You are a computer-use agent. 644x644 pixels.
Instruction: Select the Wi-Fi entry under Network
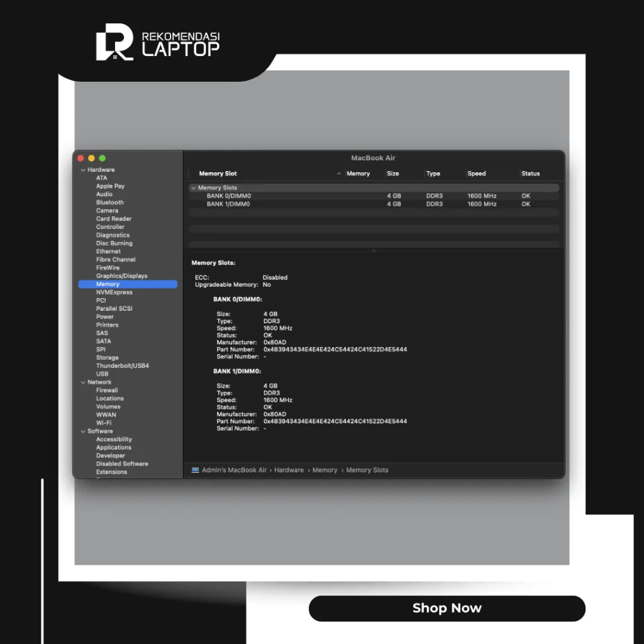tap(104, 423)
